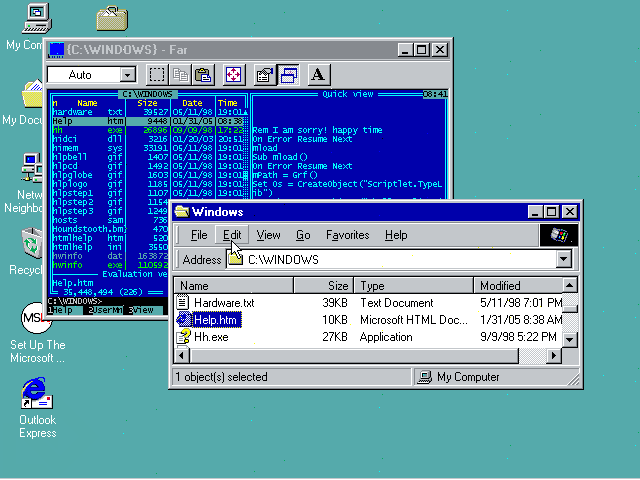Sort by Type column header
The height and width of the screenshot is (480, 640).
click(x=413, y=286)
